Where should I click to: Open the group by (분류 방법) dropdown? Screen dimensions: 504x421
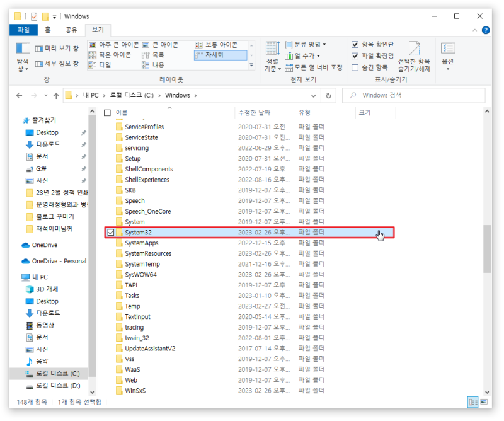306,44
